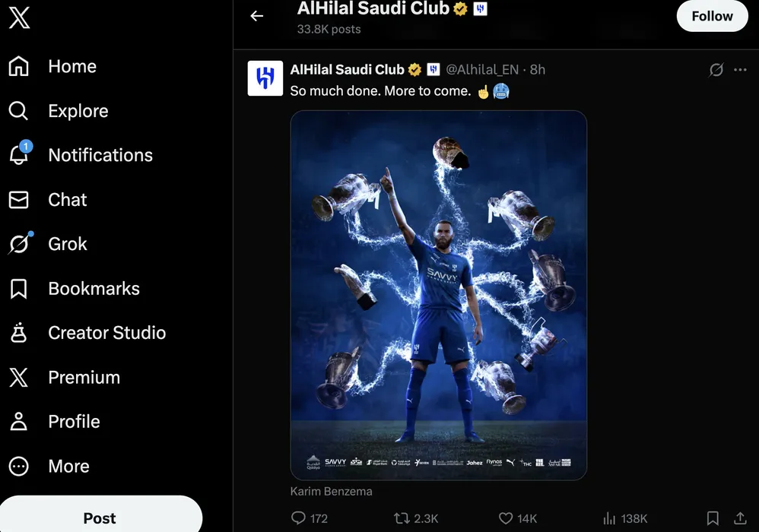Reply to the AlHilal post

(299, 518)
